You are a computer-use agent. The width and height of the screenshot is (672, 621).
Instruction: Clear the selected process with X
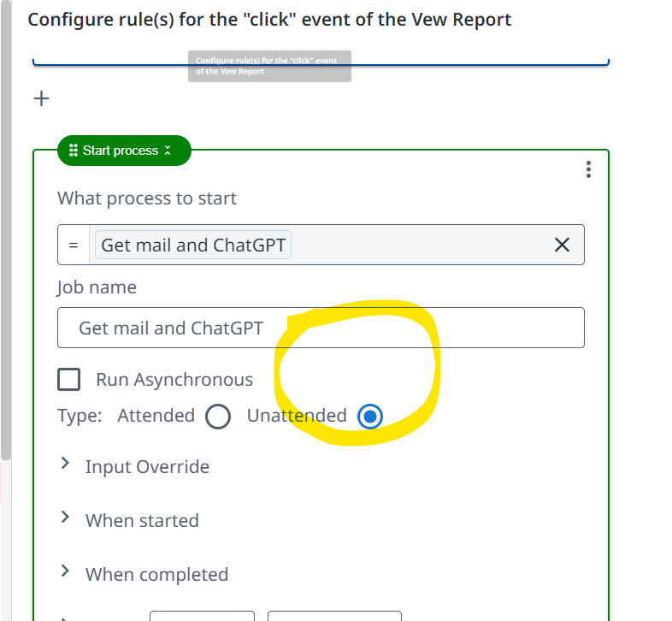pos(562,245)
